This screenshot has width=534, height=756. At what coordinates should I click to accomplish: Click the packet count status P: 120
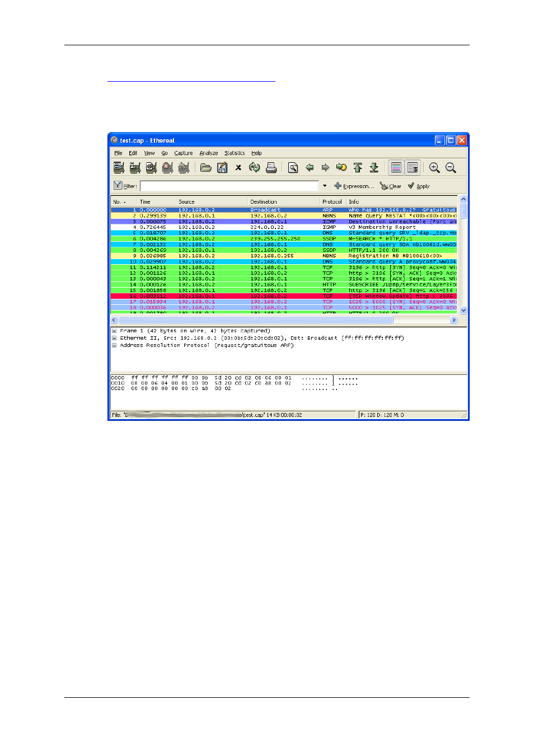pos(382,415)
